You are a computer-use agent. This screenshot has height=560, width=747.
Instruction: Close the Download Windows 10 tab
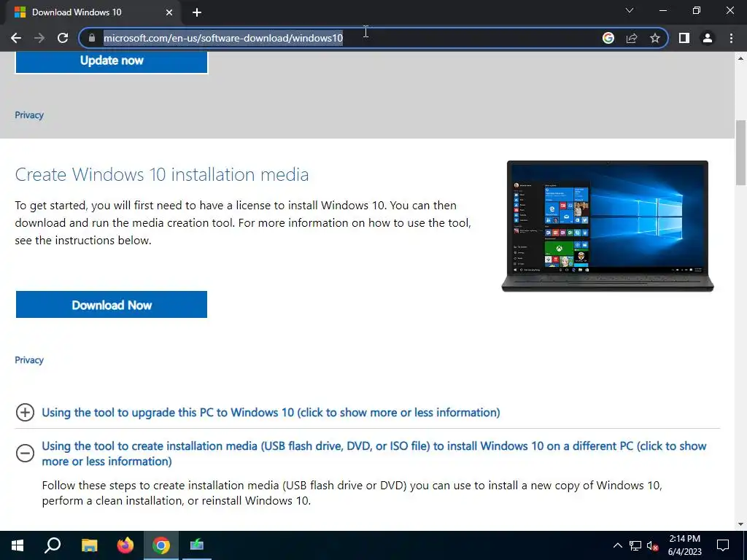click(169, 12)
